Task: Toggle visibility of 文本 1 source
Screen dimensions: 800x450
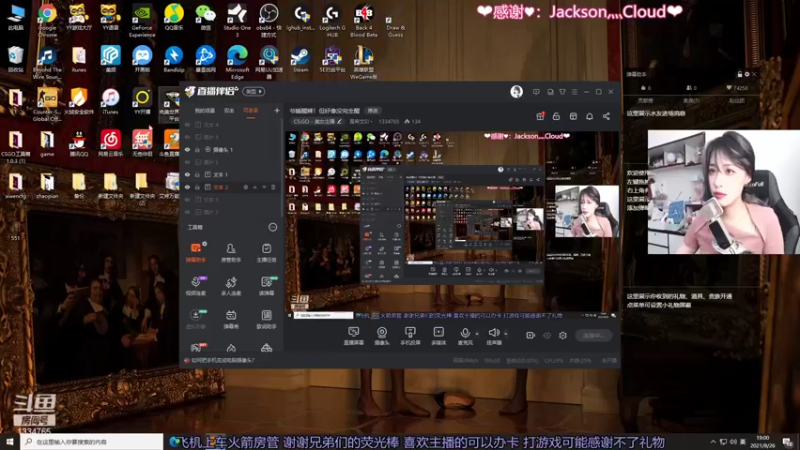Action: 187,174
